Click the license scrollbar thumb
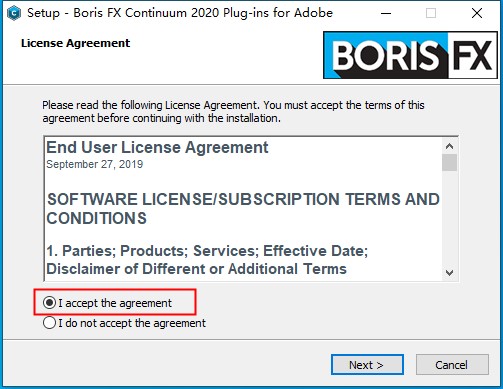 tap(449, 162)
